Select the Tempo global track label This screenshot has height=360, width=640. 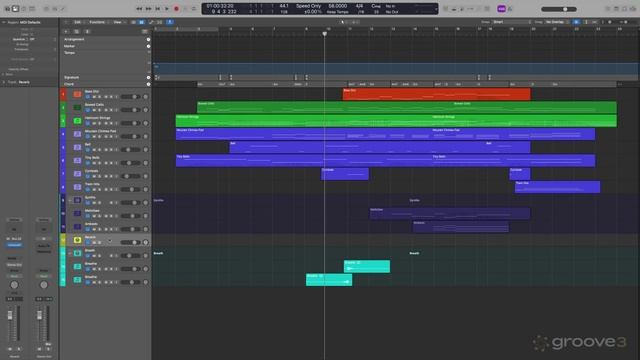[69, 53]
